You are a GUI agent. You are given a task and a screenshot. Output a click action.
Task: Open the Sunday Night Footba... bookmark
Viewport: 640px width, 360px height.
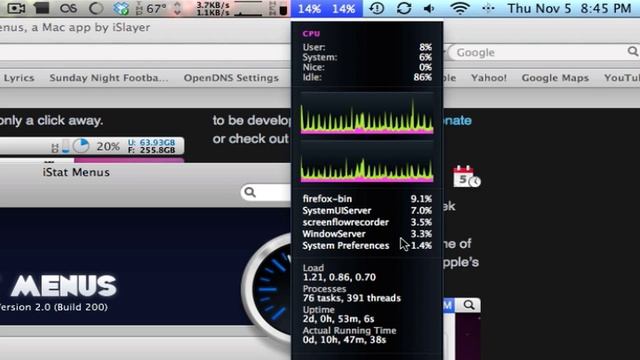pos(109,78)
